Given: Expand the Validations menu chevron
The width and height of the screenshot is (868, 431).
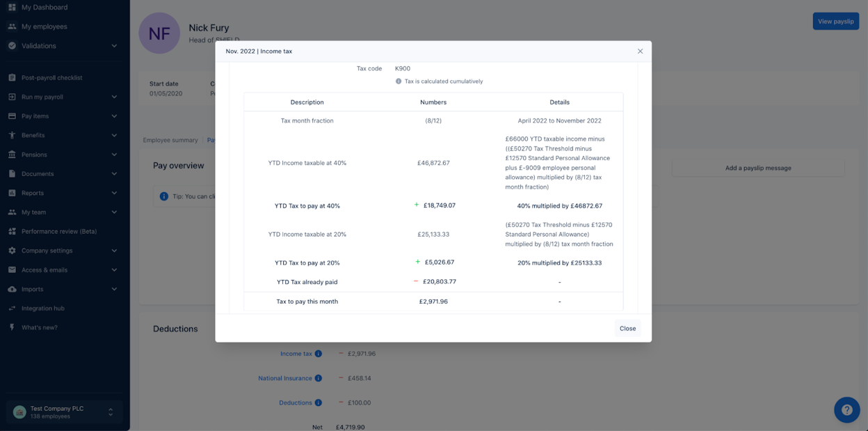Looking at the screenshot, I should (114, 46).
